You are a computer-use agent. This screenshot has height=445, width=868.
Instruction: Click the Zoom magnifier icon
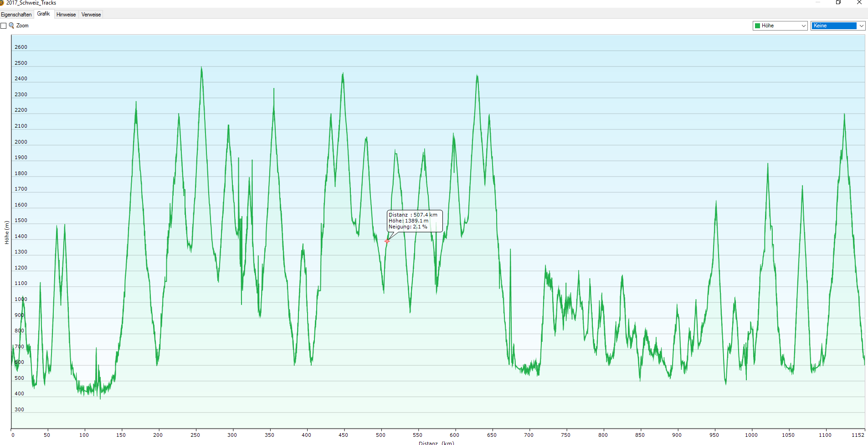11,26
